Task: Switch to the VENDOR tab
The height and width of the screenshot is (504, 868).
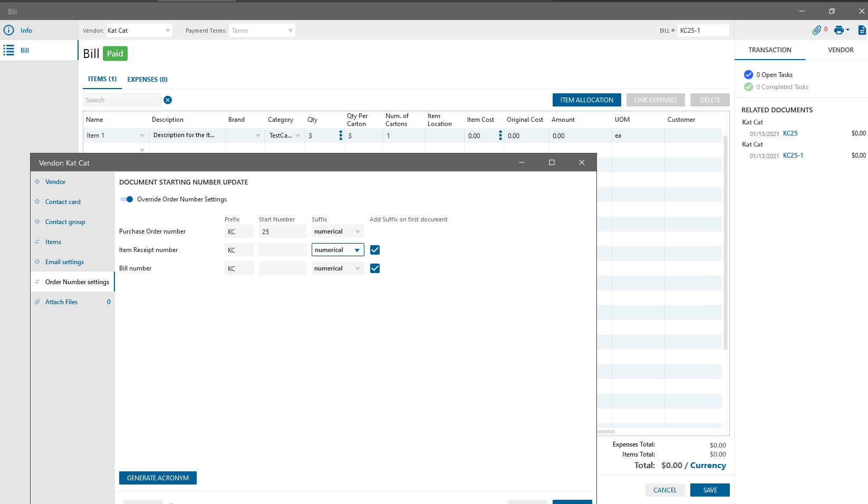Action: 841,50
